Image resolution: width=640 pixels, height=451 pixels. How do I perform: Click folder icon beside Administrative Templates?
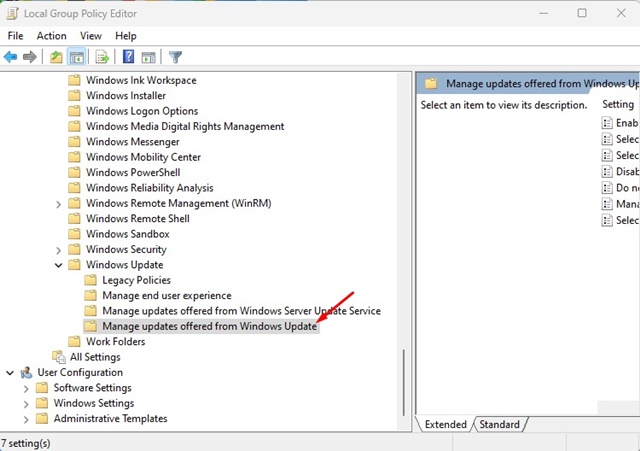42,418
